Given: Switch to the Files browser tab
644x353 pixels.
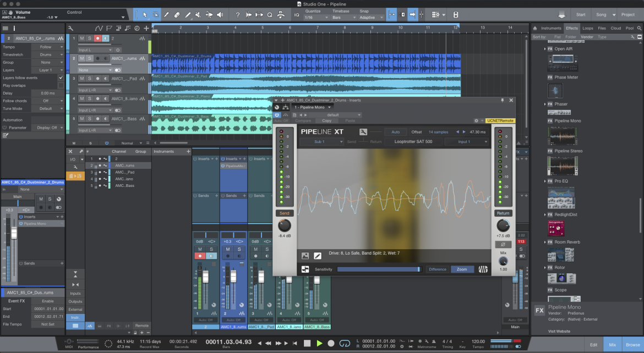Looking at the screenshot, I should point(602,29).
